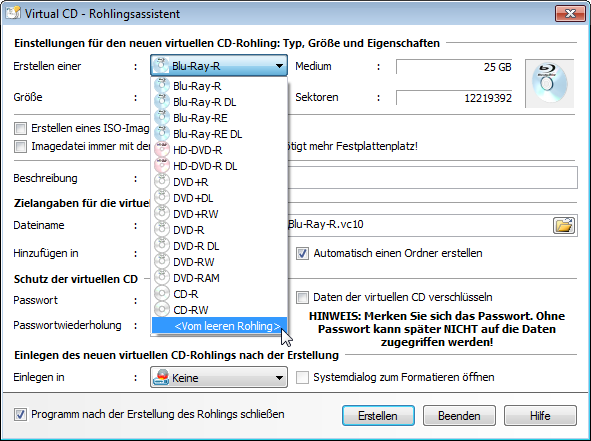This screenshot has width=591, height=441.
Task: Click the disc icon next to HD-DVD-R entry
Action: click(162, 150)
